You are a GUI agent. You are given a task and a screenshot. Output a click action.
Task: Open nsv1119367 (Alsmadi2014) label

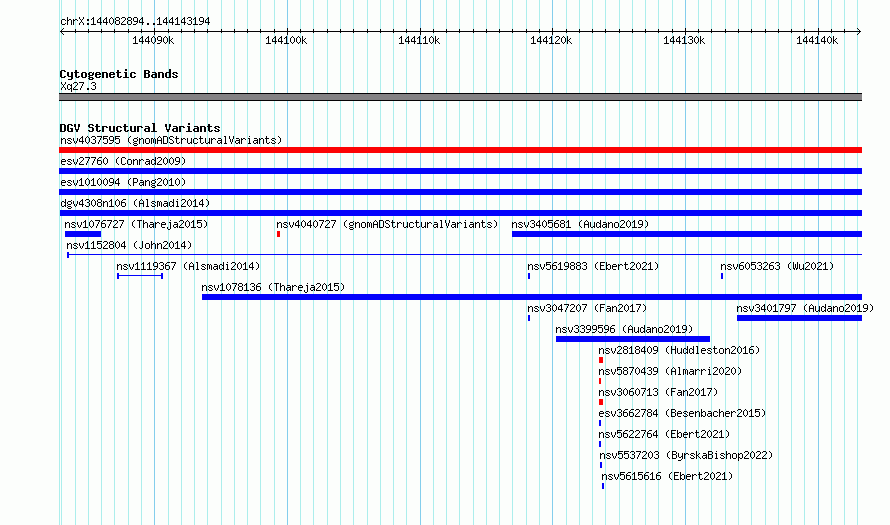tap(188, 266)
